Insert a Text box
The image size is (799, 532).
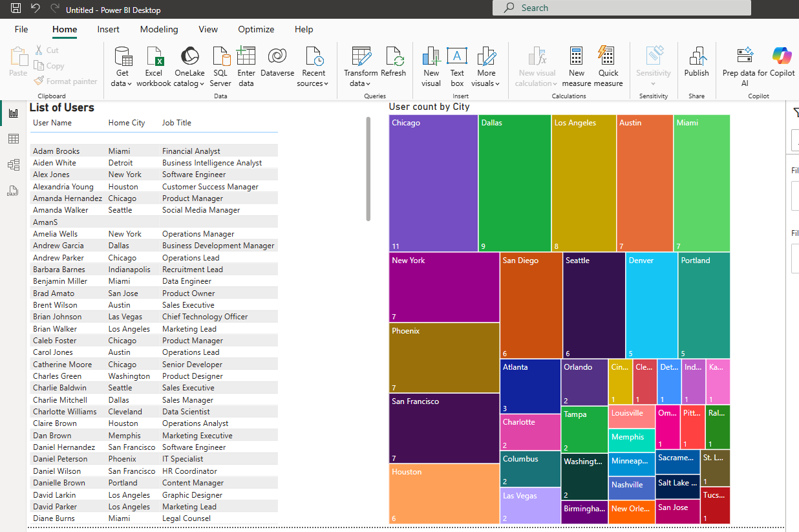(456, 64)
